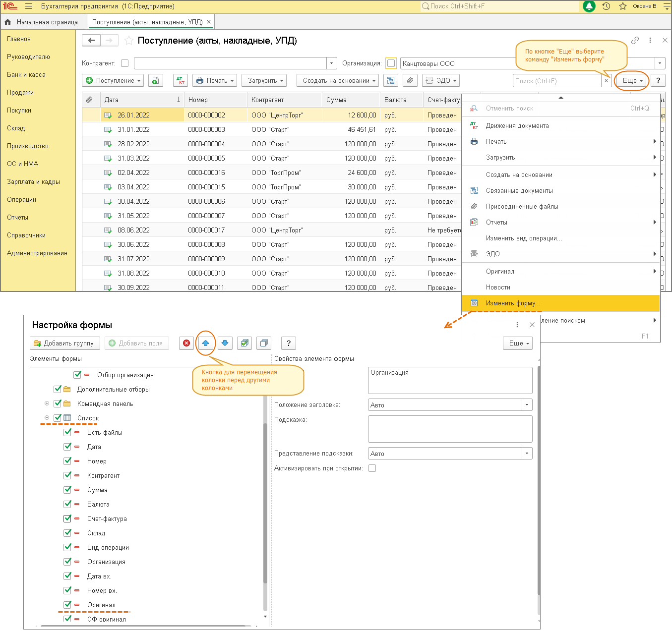Go back with the left arrow button
Image resolution: width=672 pixels, height=631 pixels.
[91, 41]
